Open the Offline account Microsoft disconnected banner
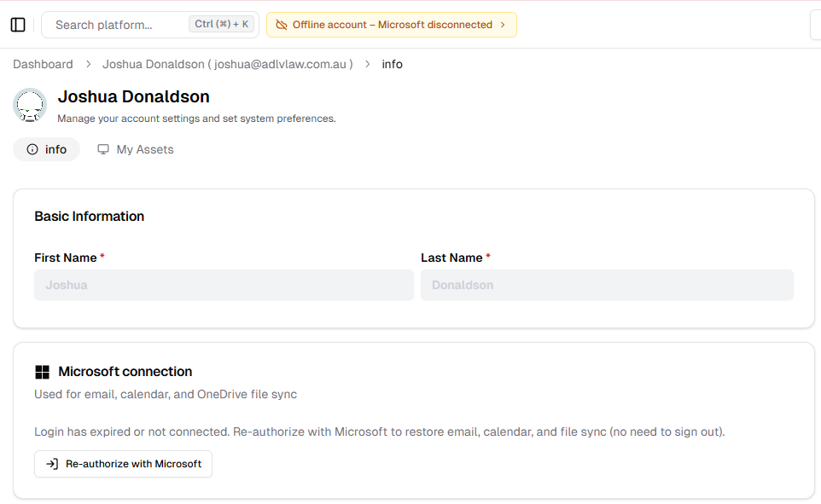Image resolution: width=821 pixels, height=504 pixels. 392,25
